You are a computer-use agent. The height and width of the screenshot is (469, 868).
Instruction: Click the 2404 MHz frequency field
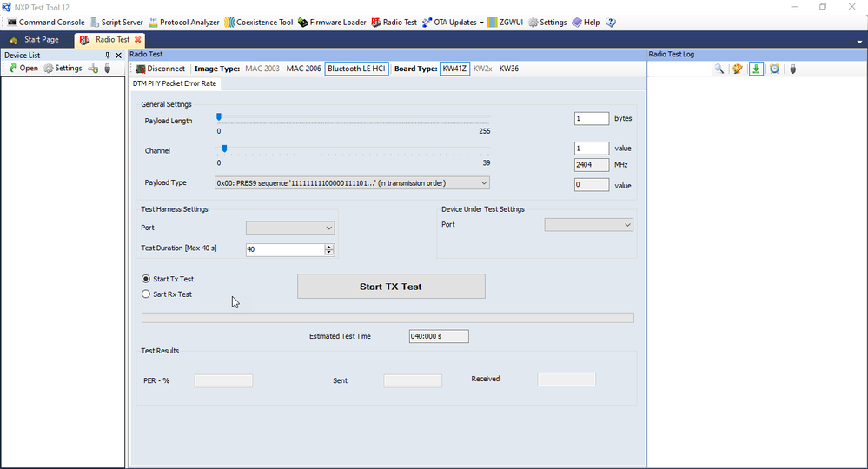(591, 165)
